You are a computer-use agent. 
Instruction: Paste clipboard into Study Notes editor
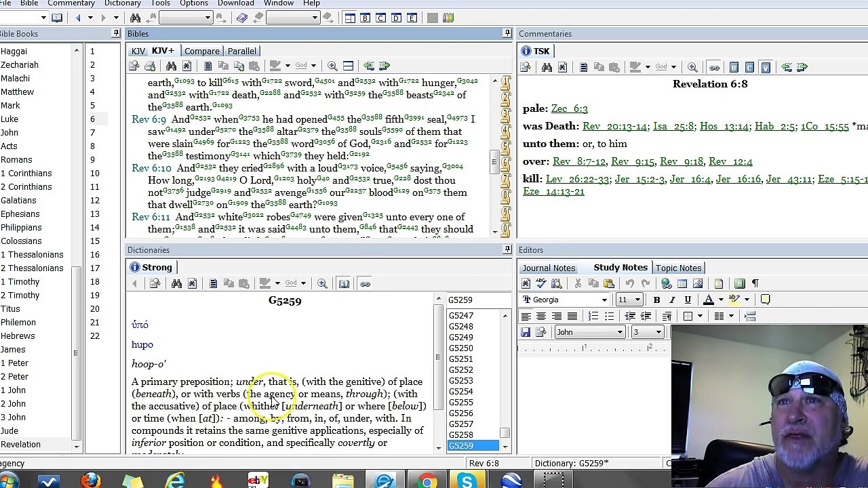point(608,283)
